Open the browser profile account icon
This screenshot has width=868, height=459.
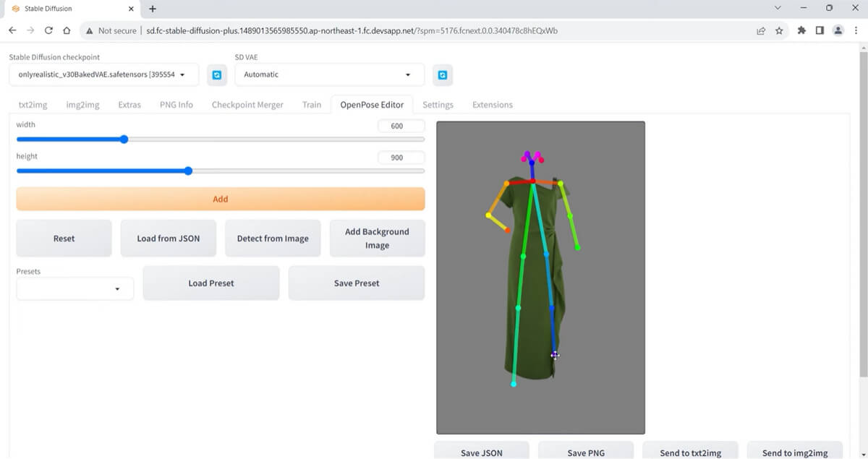(x=838, y=30)
